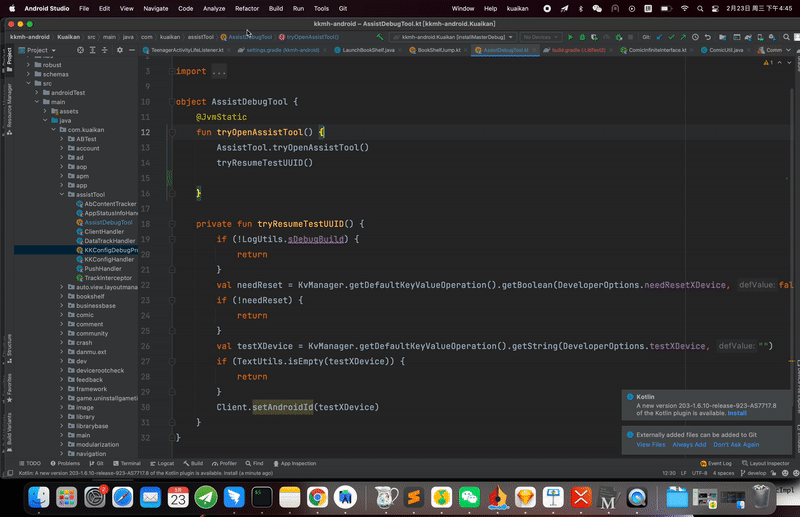The height and width of the screenshot is (517, 800).
Task: Click the Git rollback icon
Action: (708, 37)
